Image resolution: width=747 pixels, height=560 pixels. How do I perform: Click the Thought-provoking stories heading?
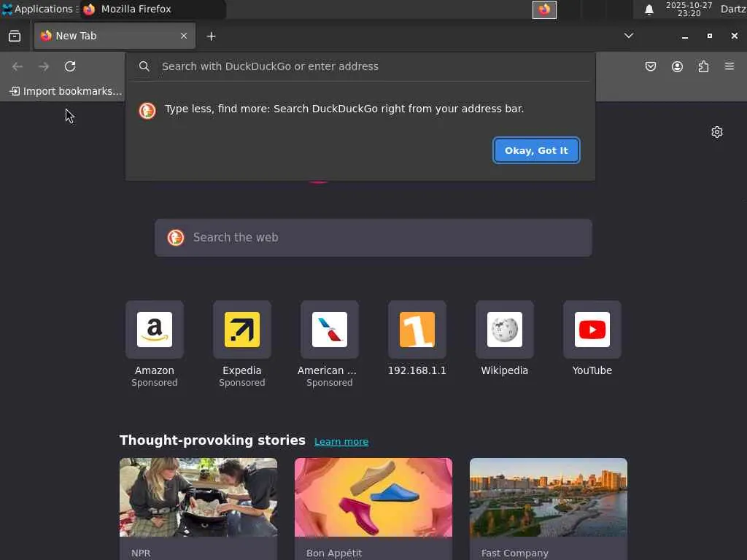tap(212, 440)
